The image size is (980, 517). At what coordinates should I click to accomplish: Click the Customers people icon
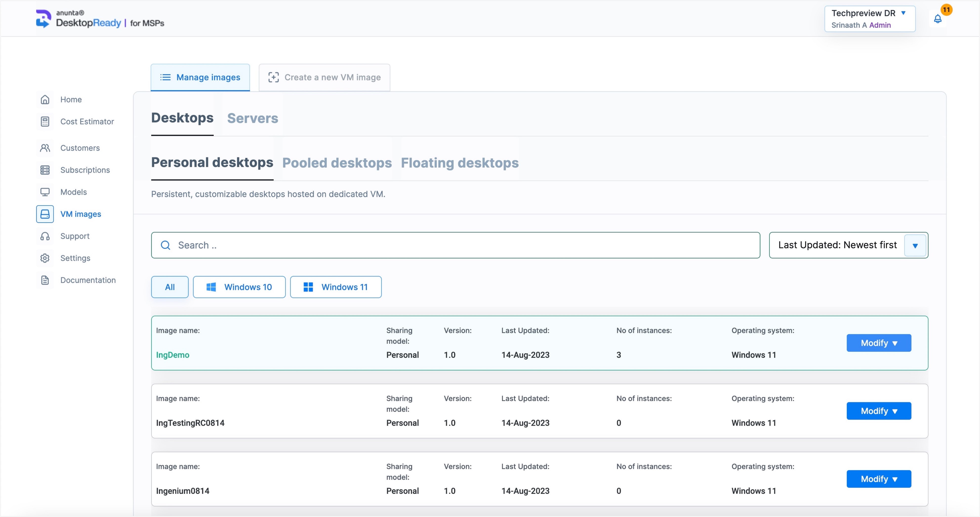tap(45, 148)
